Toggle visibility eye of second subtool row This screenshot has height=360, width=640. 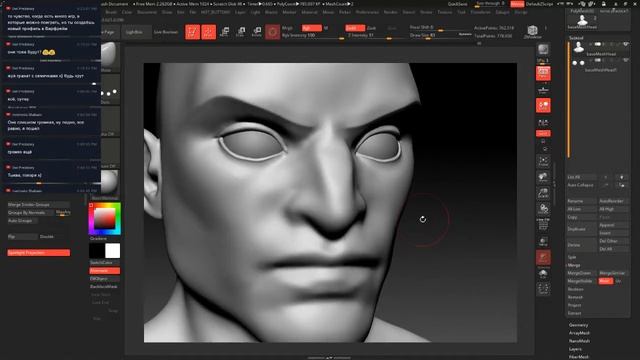[x=625, y=60]
